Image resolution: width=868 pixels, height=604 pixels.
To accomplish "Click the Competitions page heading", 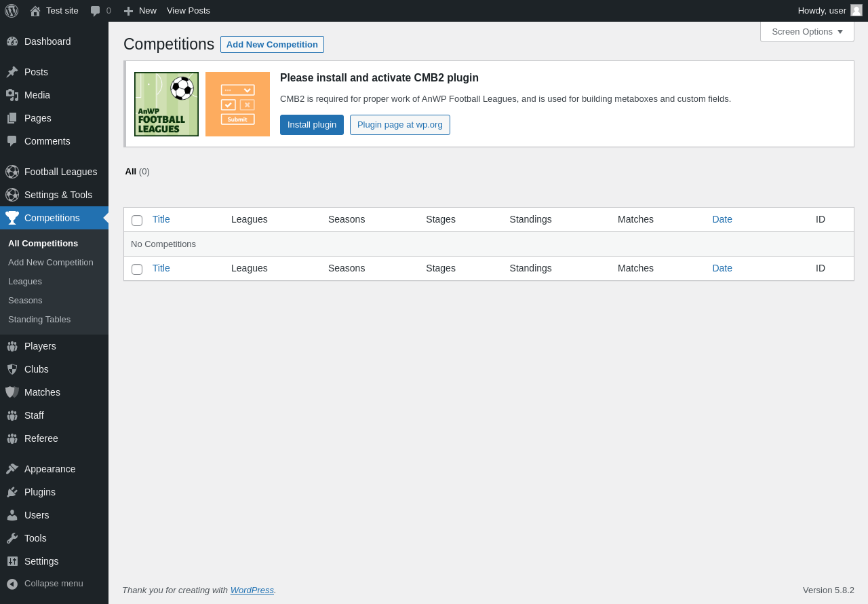I will [x=169, y=44].
